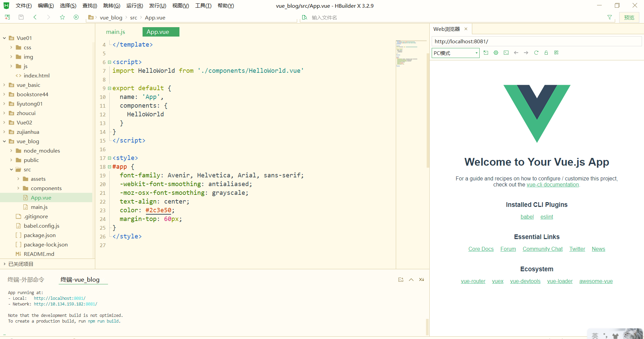Open the web browser settings gear

click(x=496, y=53)
